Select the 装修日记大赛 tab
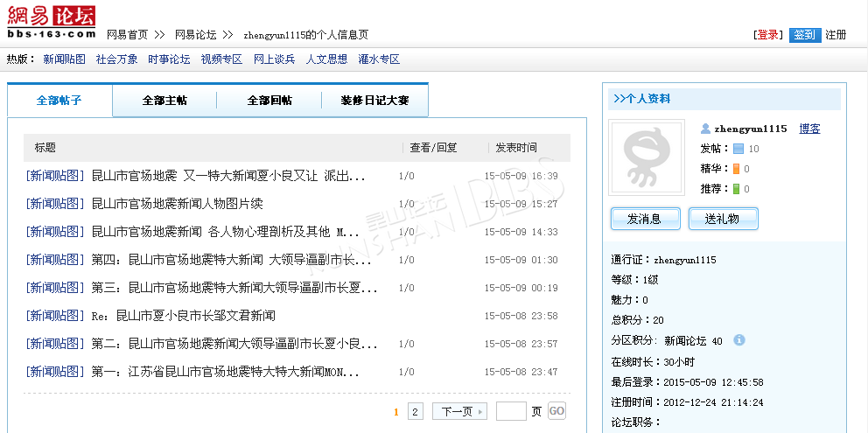The image size is (868, 433). (x=374, y=101)
